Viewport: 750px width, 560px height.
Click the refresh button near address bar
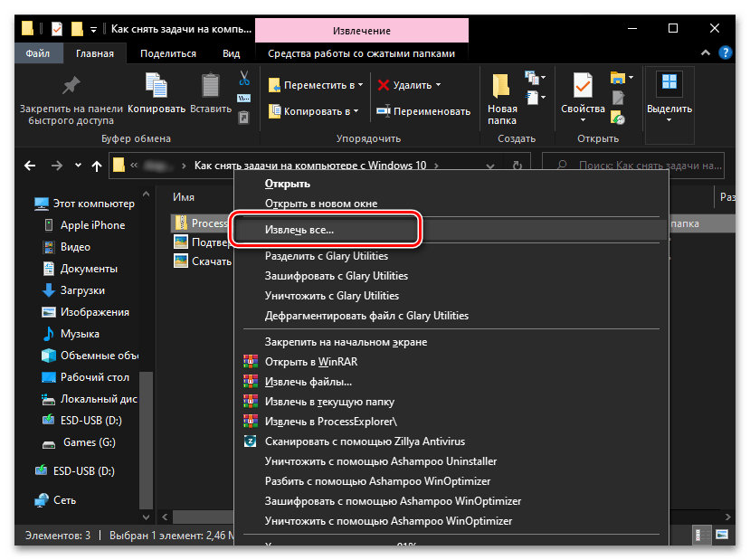point(518,166)
